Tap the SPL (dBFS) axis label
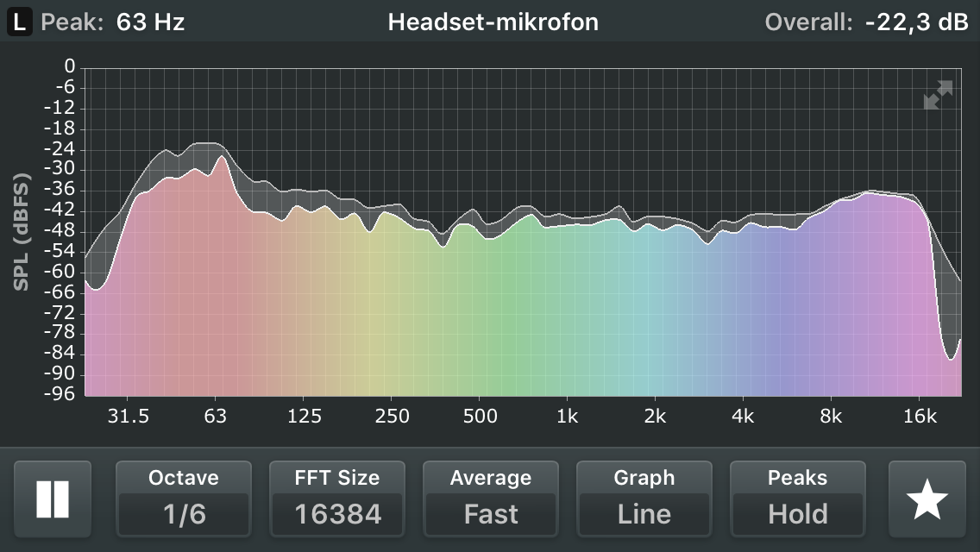 pos(22,232)
